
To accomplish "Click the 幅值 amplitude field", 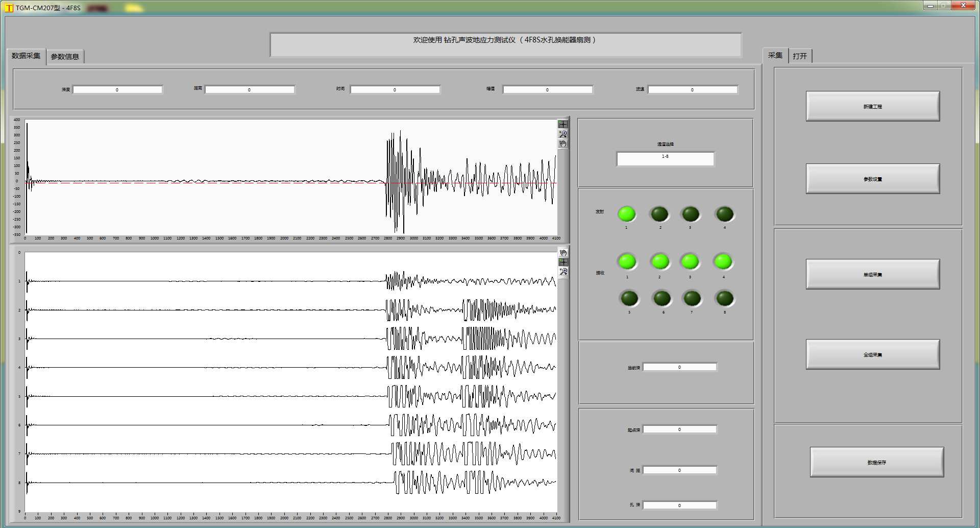I will [x=548, y=90].
